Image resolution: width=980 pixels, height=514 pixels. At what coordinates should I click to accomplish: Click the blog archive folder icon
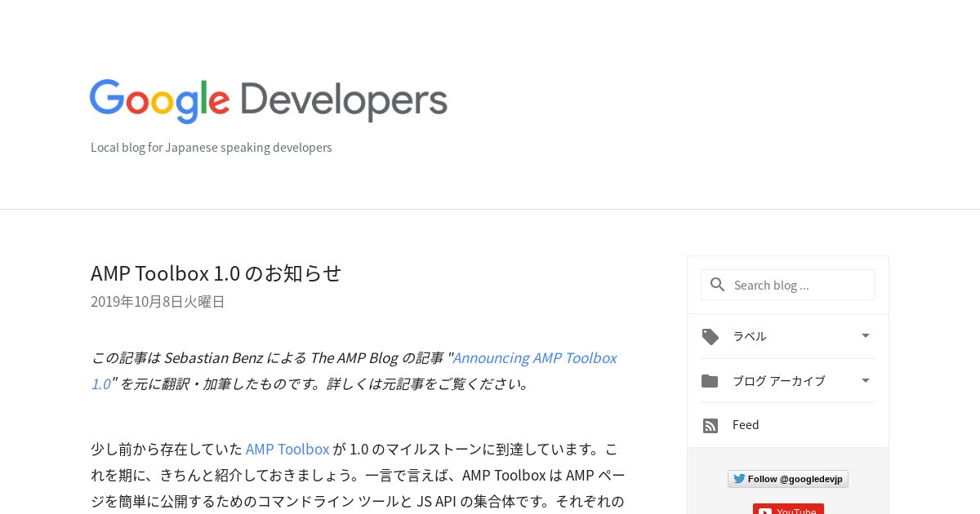click(x=710, y=381)
